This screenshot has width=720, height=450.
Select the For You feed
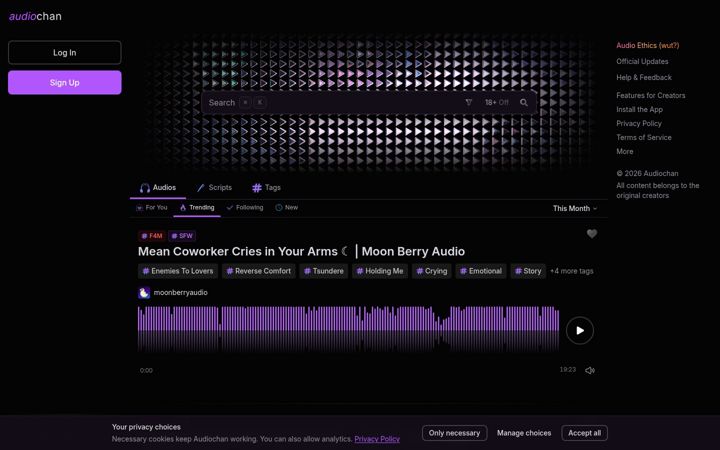[x=152, y=208]
